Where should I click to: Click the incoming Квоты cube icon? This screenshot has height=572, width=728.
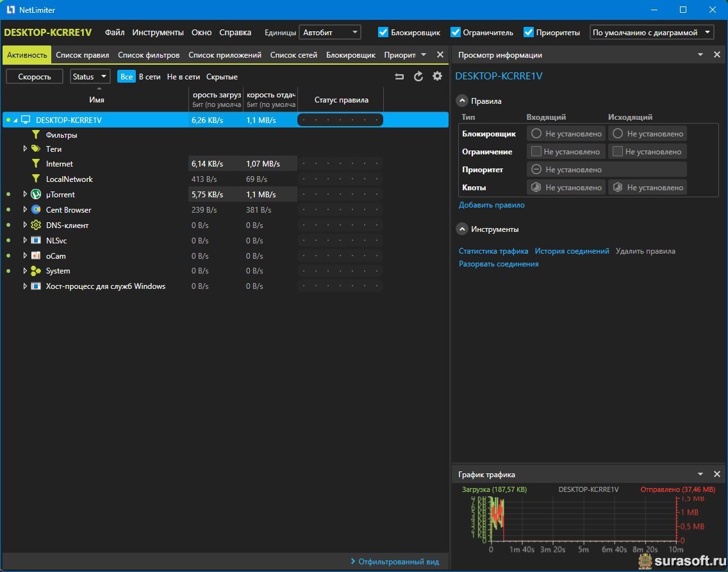(x=536, y=188)
